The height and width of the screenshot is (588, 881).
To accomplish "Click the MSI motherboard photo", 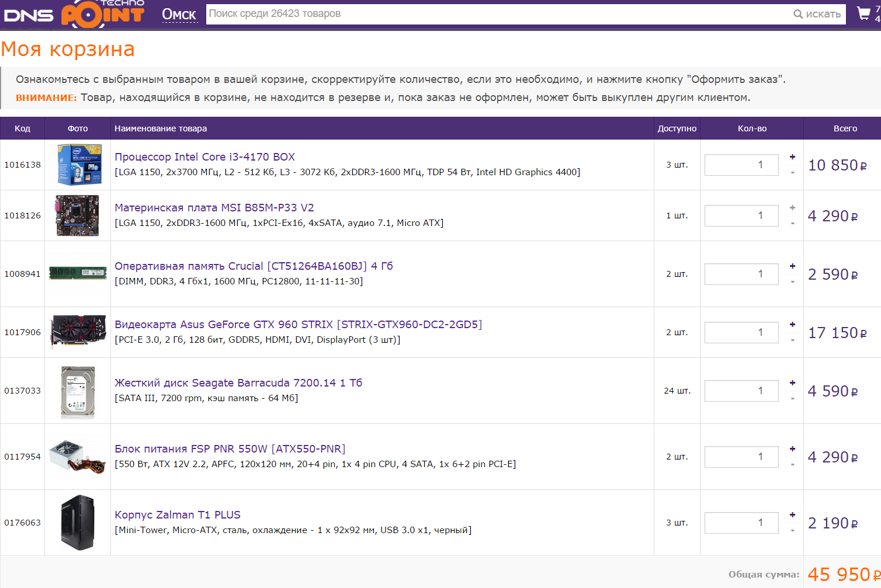I will [78, 215].
